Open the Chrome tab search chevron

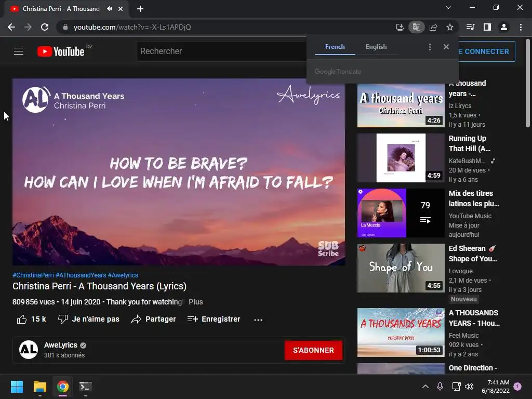point(448,7)
